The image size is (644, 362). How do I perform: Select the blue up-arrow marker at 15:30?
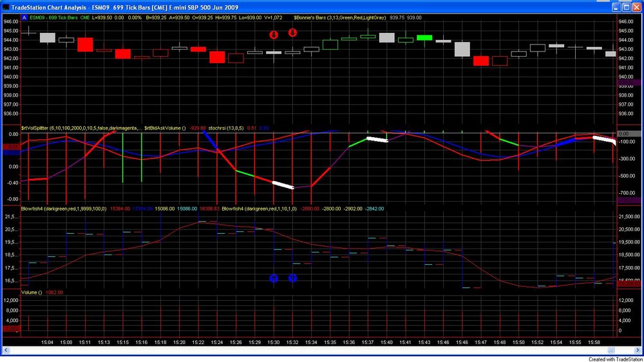274,278
